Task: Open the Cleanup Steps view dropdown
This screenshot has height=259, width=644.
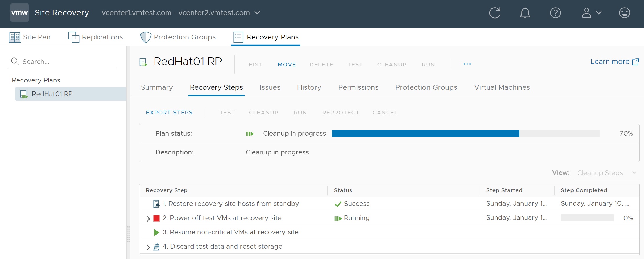Action: pos(606,173)
